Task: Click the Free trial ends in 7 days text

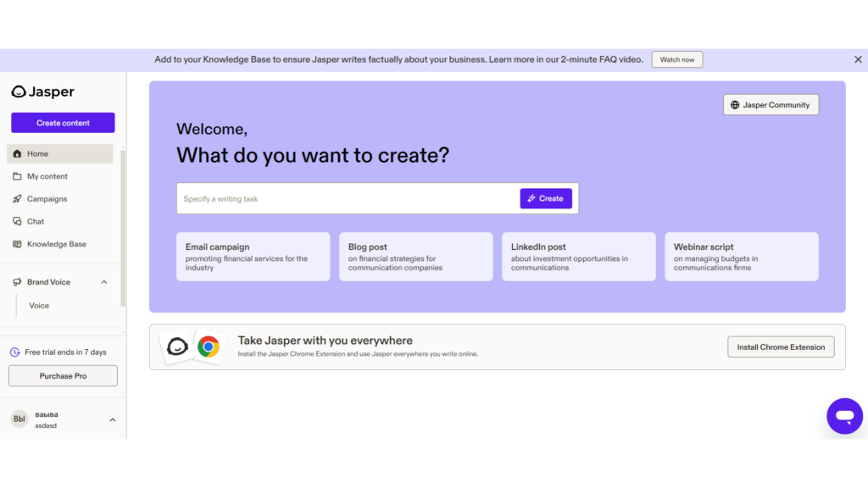Action: [x=65, y=352]
